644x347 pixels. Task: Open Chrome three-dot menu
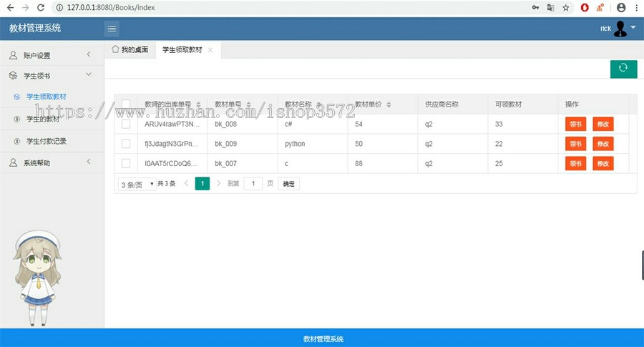tap(637, 7)
